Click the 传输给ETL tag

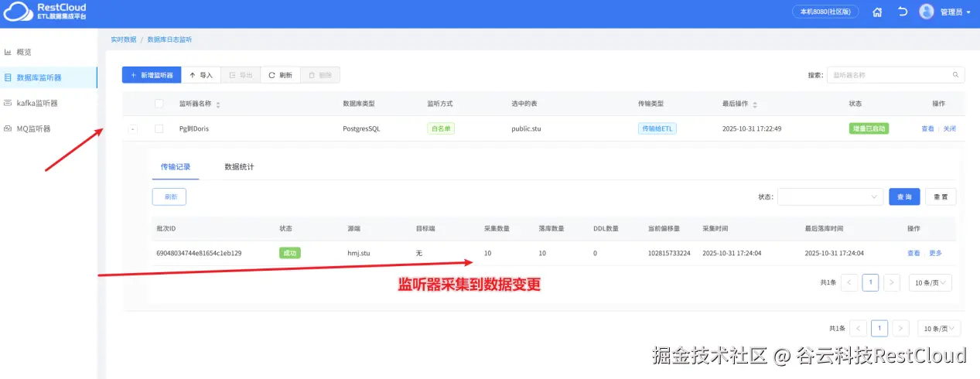[657, 128]
